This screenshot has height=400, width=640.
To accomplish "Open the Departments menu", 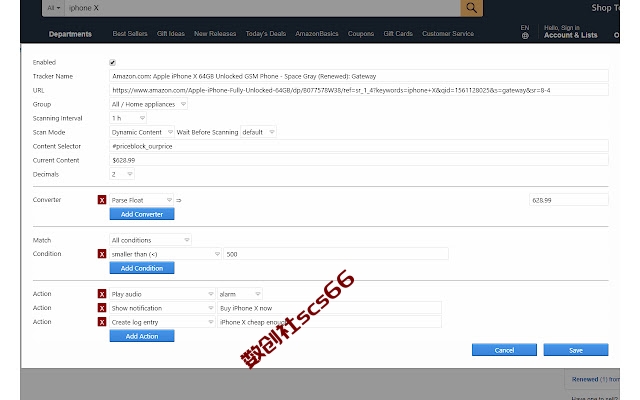I will tap(70, 34).
